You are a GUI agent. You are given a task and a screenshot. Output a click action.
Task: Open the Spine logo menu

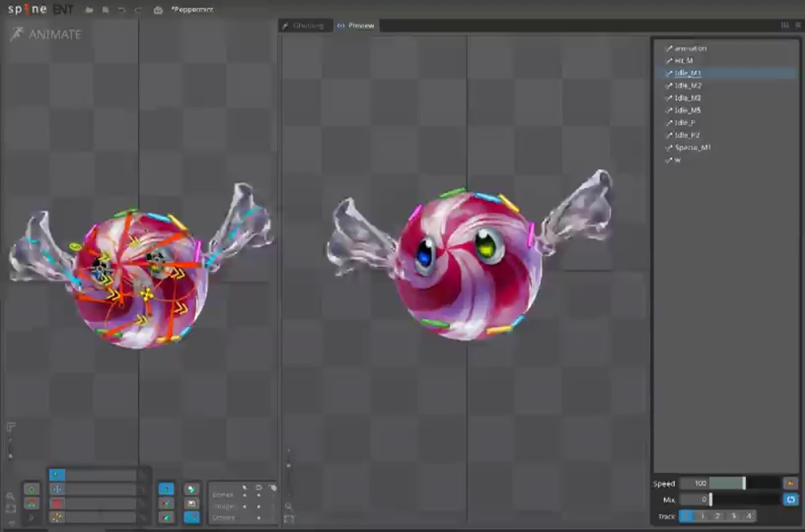point(25,10)
